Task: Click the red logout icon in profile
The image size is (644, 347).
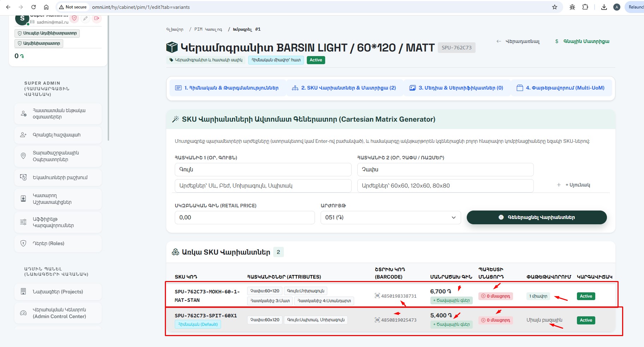Action: (x=97, y=18)
